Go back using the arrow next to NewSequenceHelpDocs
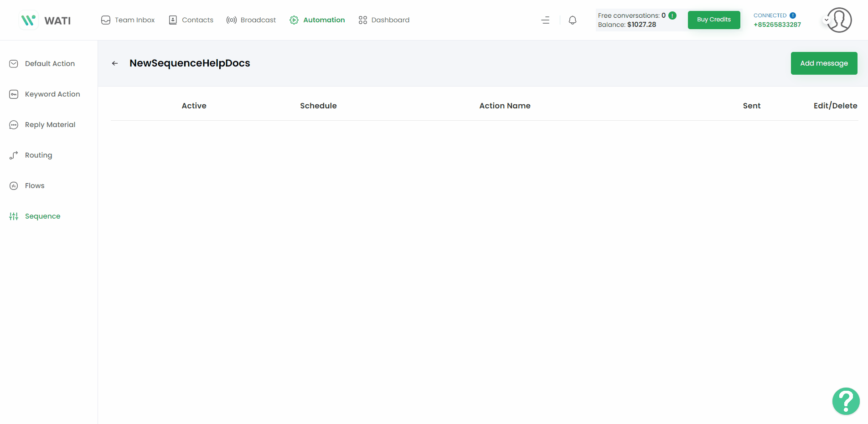Viewport: 868px width, 424px height. 115,63
